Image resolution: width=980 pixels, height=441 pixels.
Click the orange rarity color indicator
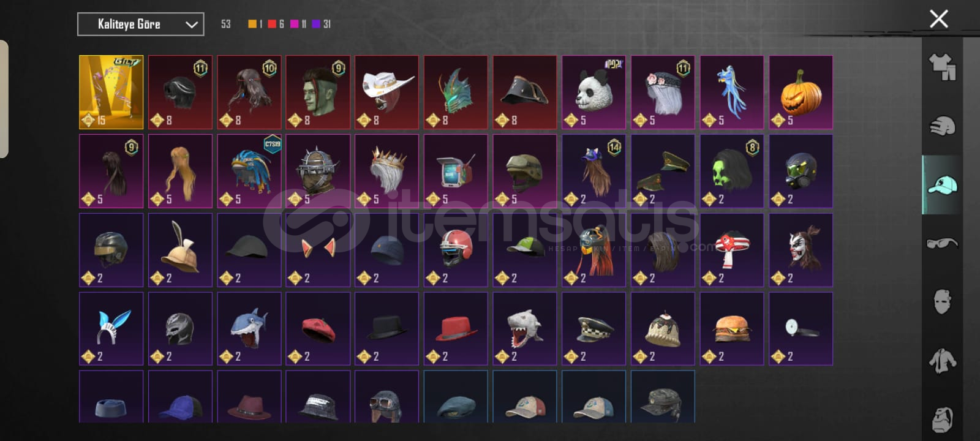tap(252, 24)
